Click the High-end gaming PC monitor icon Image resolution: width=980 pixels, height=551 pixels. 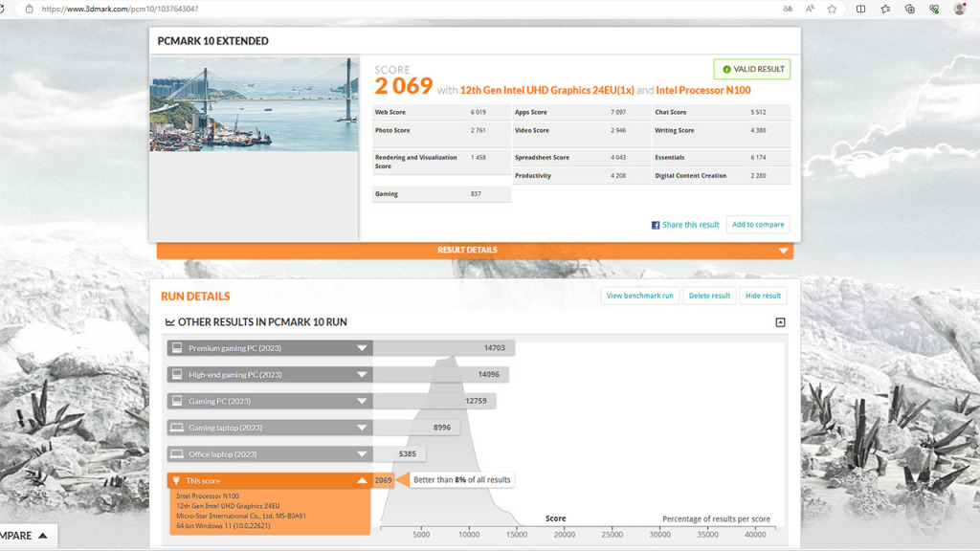177,374
